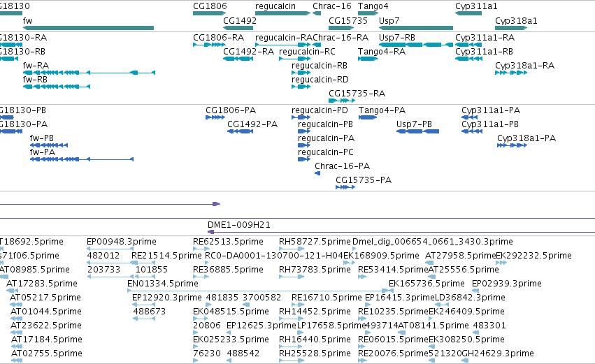Select the CG1492-RA transcript label
Image resolution: width=595 pixels, height=364 pixels.
click(x=248, y=51)
